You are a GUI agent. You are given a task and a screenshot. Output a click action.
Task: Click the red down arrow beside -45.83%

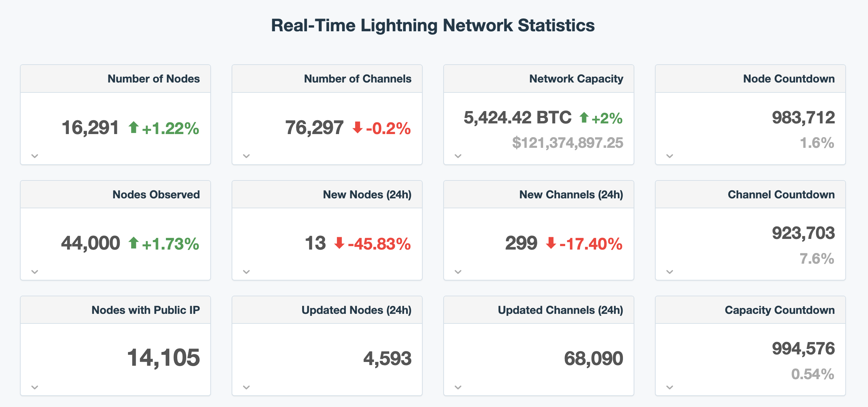pyautogui.click(x=339, y=243)
